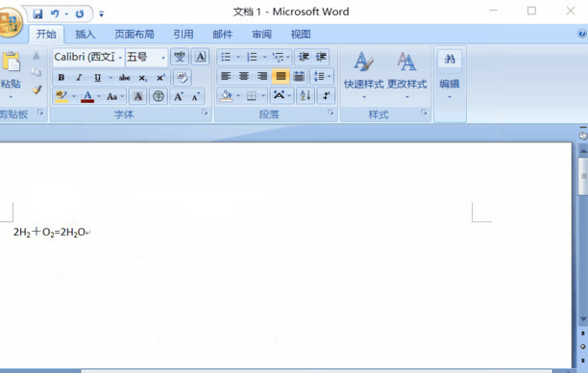Open the 页面布局 tab
This screenshot has height=373, width=588.
(x=135, y=35)
